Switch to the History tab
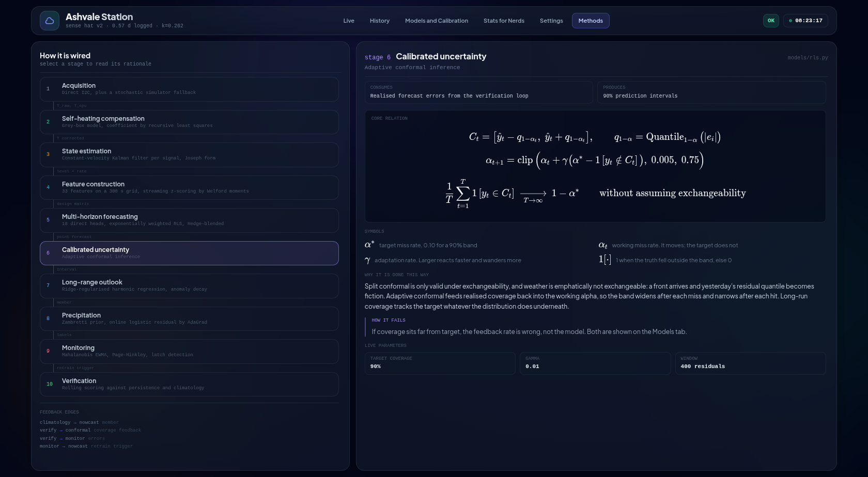868x477 pixels. pos(380,21)
